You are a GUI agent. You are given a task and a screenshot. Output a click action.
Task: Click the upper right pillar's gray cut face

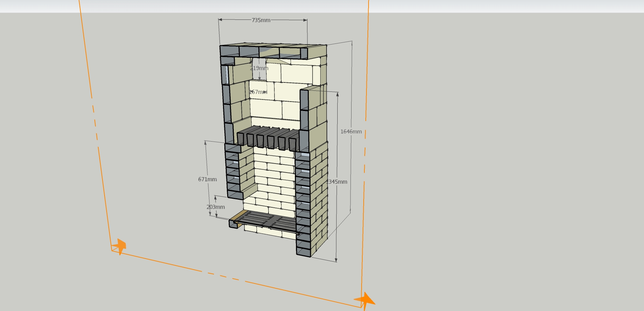pyautogui.click(x=304, y=111)
